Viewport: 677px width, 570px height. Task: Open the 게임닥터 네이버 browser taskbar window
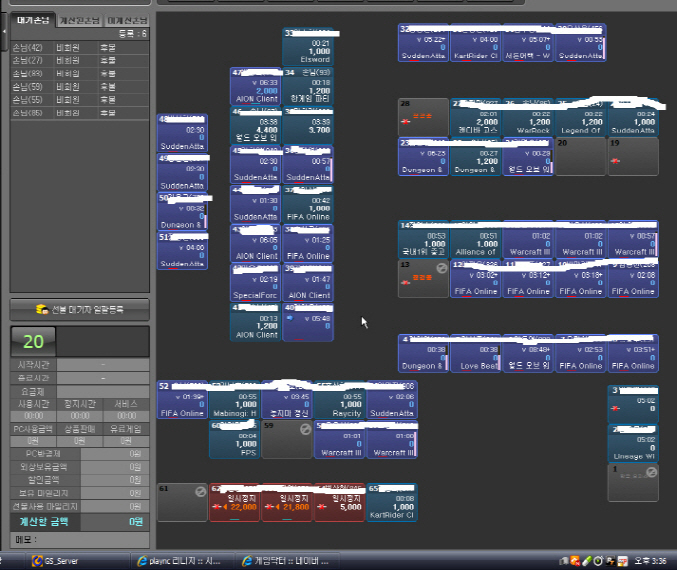(x=287, y=561)
